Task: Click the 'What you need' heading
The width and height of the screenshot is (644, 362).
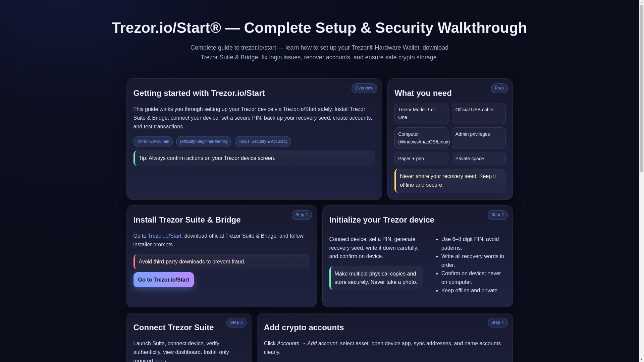Action: (x=423, y=93)
